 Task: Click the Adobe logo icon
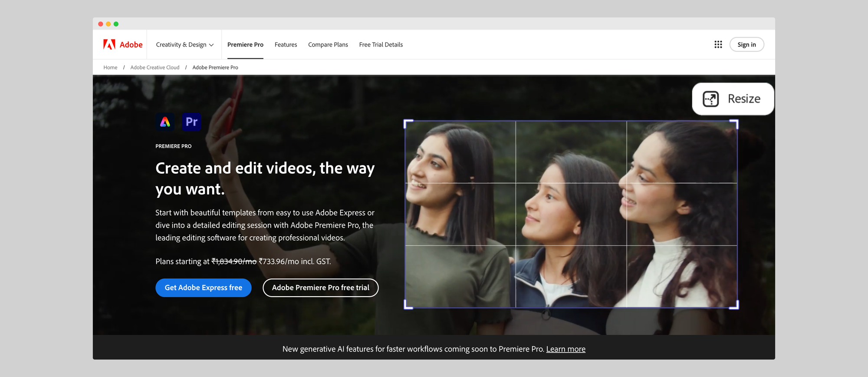click(x=109, y=44)
